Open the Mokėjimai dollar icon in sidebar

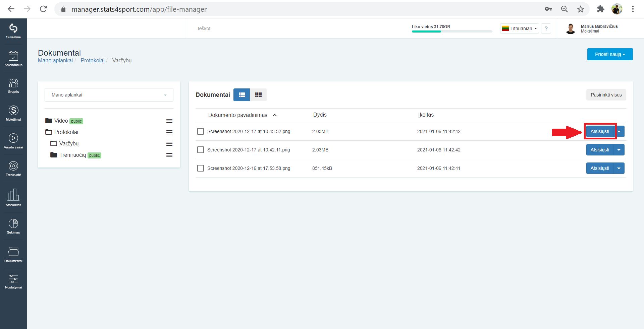[x=13, y=113]
